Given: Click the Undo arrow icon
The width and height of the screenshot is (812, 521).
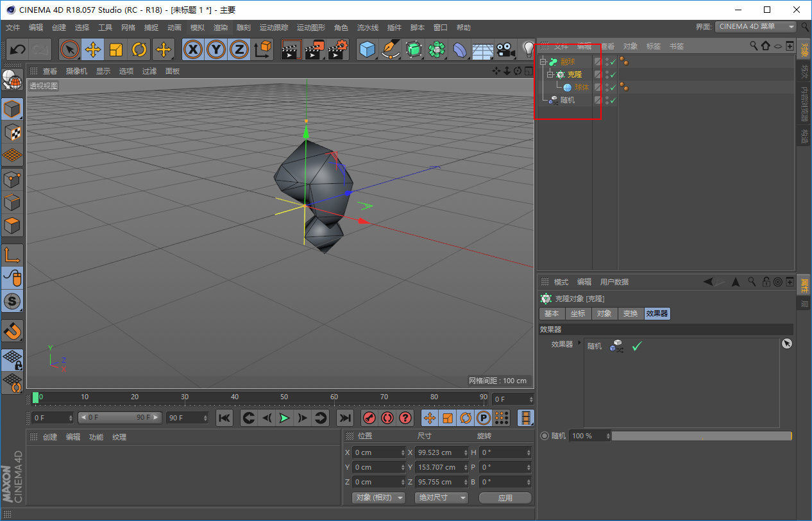Looking at the screenshot, I should click(x=19, y=49).
